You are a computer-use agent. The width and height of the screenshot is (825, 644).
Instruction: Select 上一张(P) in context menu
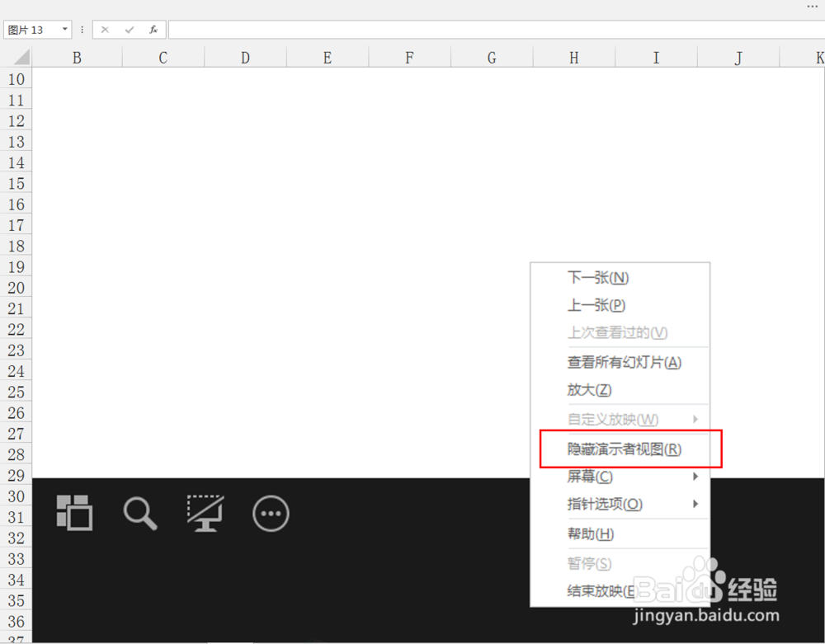pyautogui.click(x=620, y=304)
